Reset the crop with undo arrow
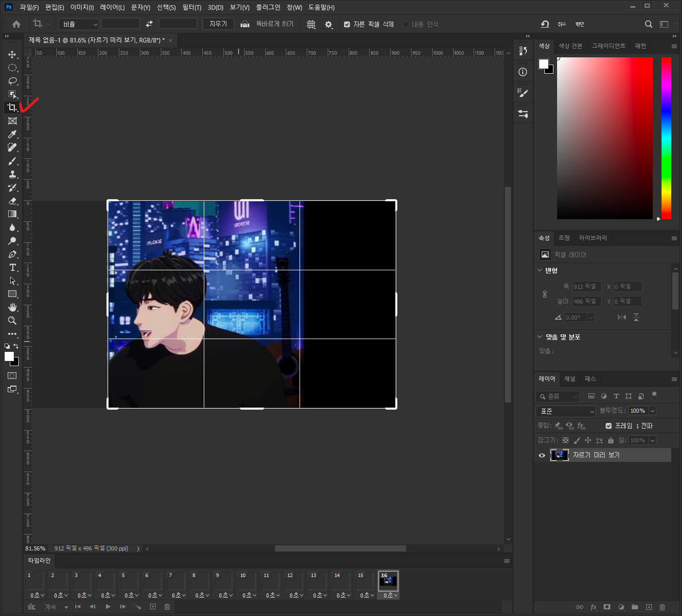The width and height of the screenshot is (682, 616). pos(545,24)
